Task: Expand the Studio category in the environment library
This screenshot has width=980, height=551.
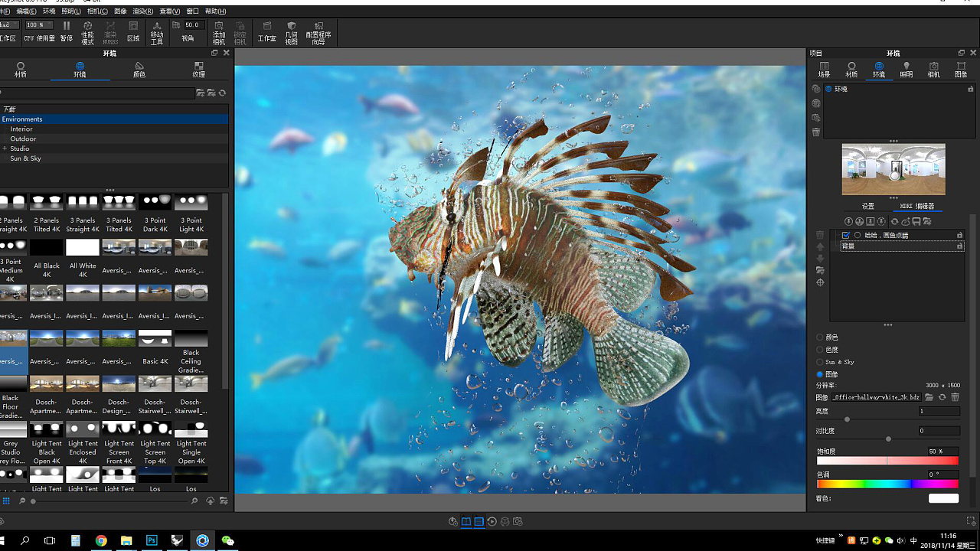Action: 6,148
